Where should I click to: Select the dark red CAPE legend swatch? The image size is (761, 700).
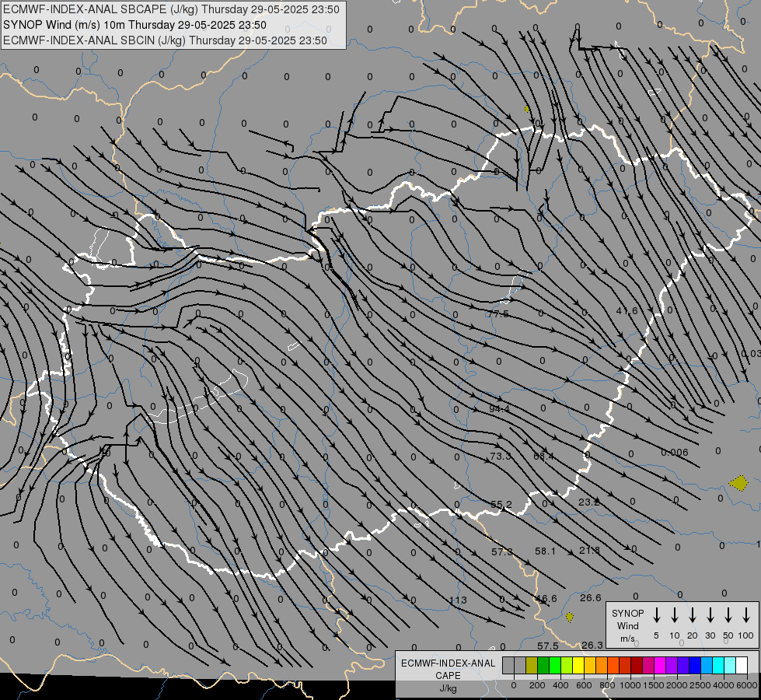point(637,665)
